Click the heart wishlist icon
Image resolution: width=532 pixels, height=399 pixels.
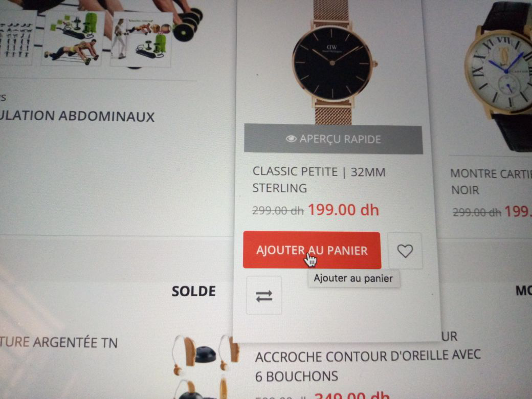pyautogui.click(x=405, y=251)
